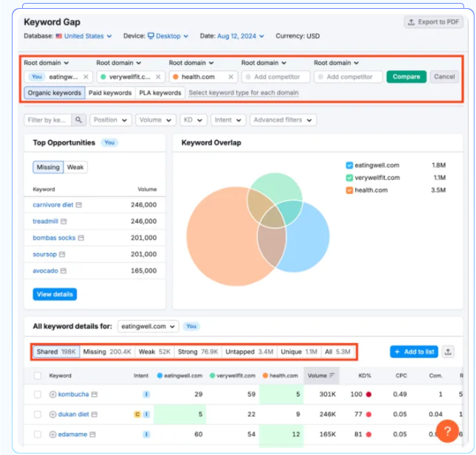Check the kombucha row checkbox

pos(38,395)
